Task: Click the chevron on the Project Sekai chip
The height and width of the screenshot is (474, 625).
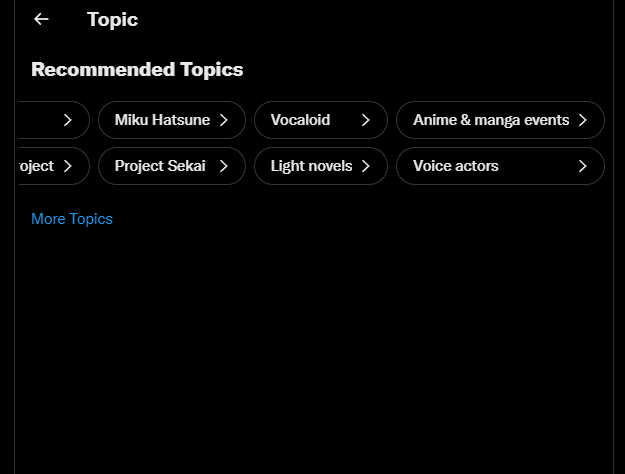Action: pyautogui.click(x=224, y=166)
